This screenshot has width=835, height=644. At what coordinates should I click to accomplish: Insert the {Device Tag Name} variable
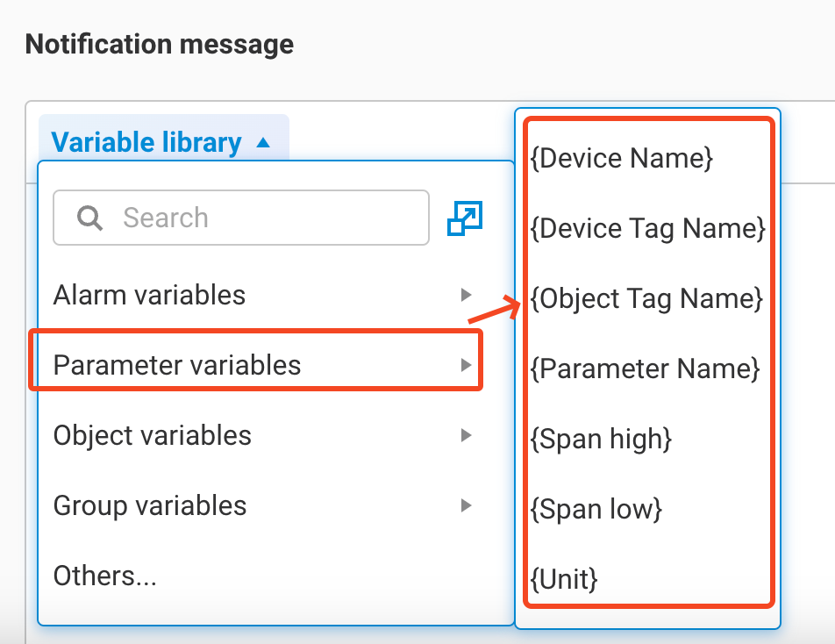click(x=648, y=229)
